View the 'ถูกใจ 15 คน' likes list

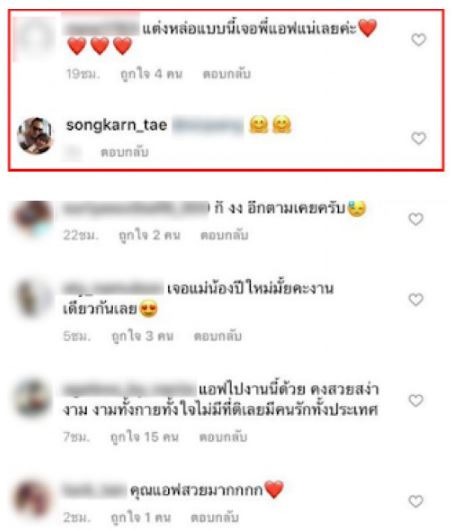(x=145, y=437)
